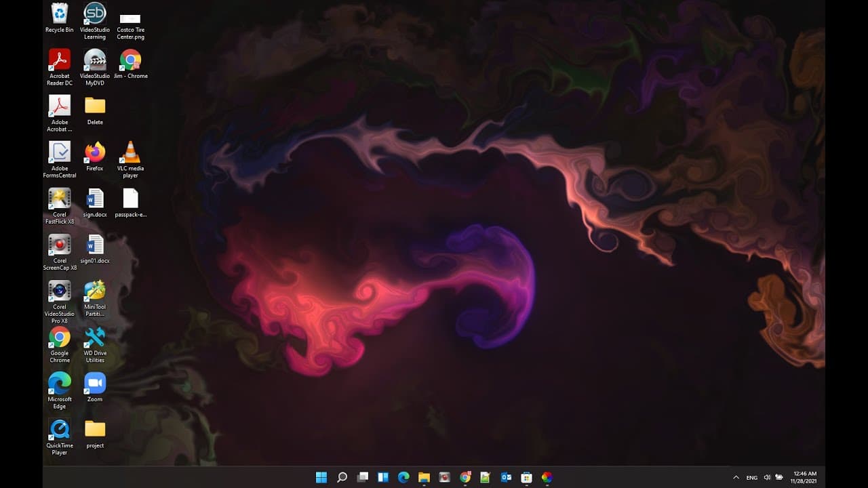This screenshot has height=488, width=868.
Task: Select the Adobe FormsCentral shortcut
Action: pos(60,159)
